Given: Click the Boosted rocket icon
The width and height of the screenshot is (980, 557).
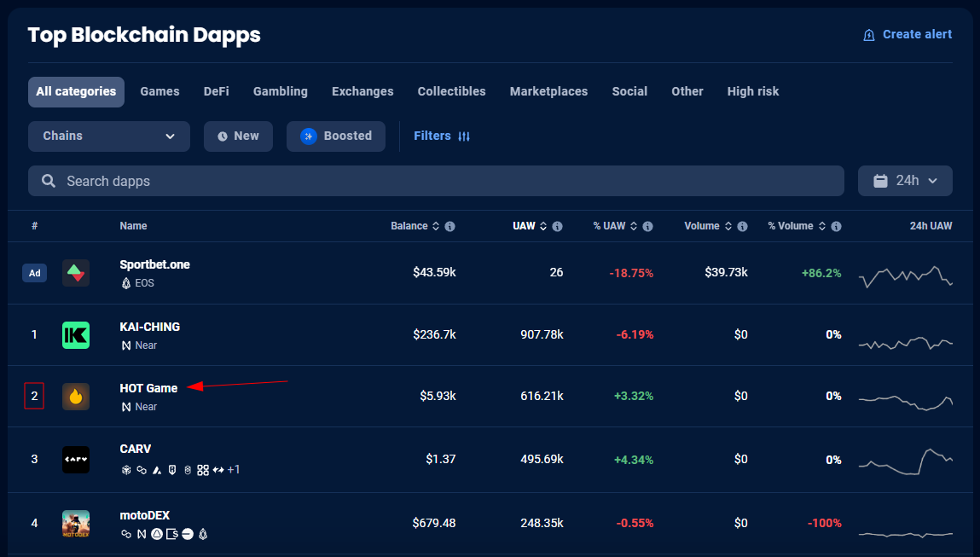Looking at the screenshot, I should coord(309,136).
